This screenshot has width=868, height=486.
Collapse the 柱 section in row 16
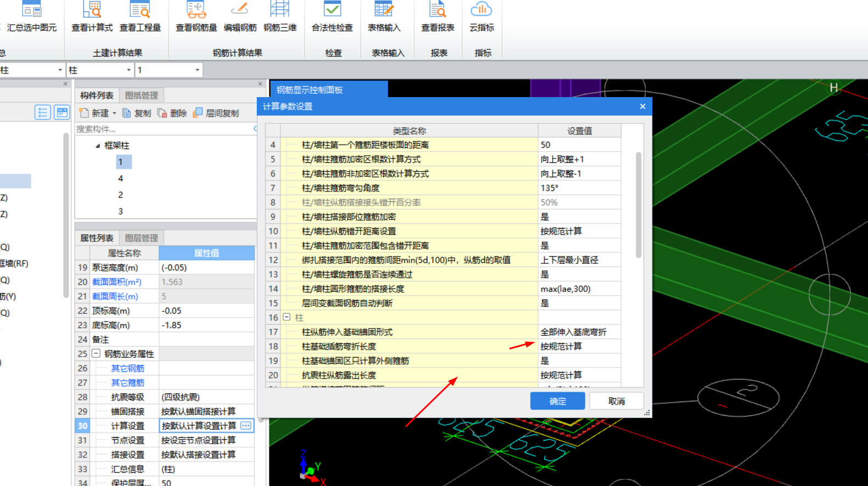(x=286, y=317)
